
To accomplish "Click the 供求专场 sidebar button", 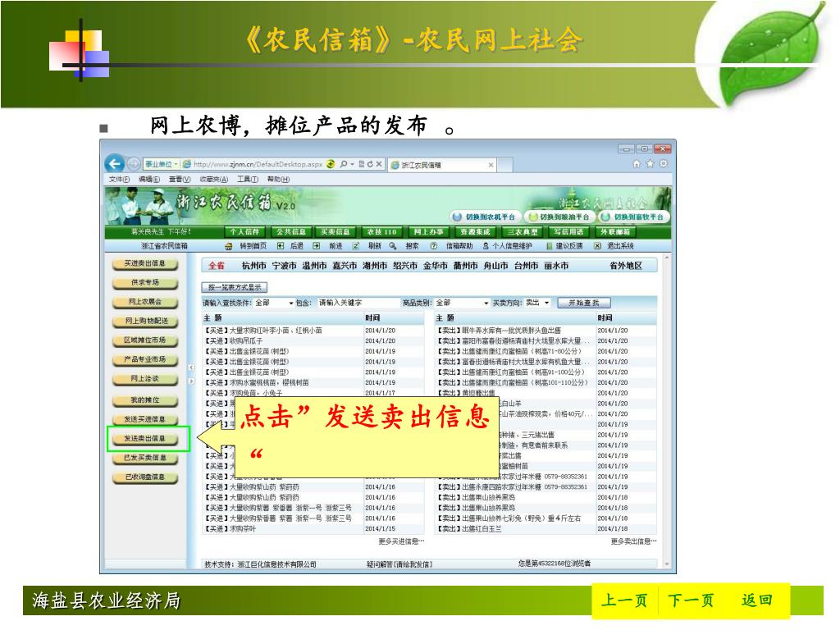I will [x=144, y=283].
